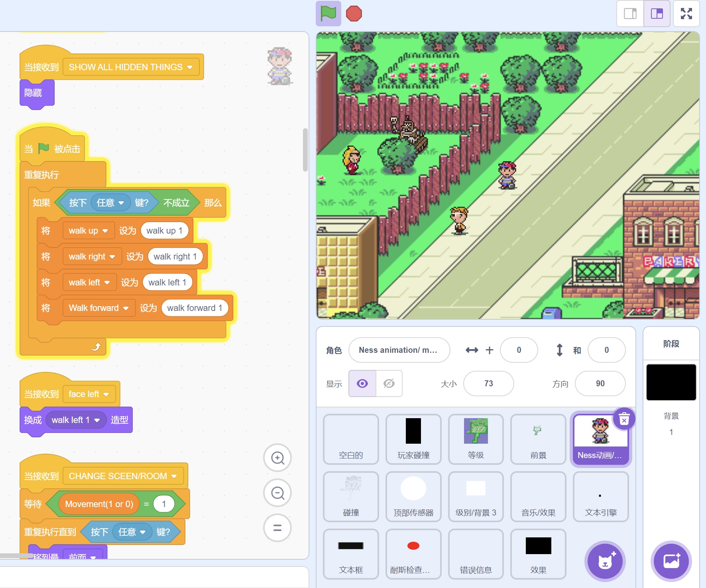
Task: Zoom out of the code workspace
Action: click(277, 493)
